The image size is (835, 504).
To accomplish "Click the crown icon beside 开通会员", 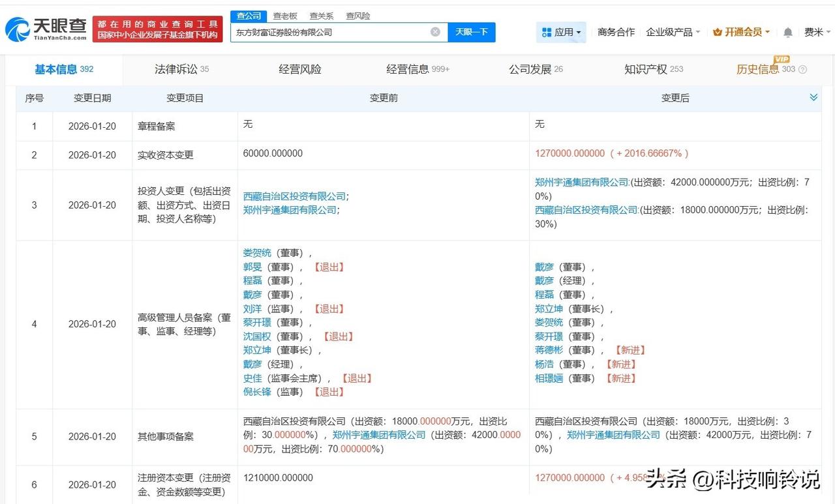I will coord(718,31).
